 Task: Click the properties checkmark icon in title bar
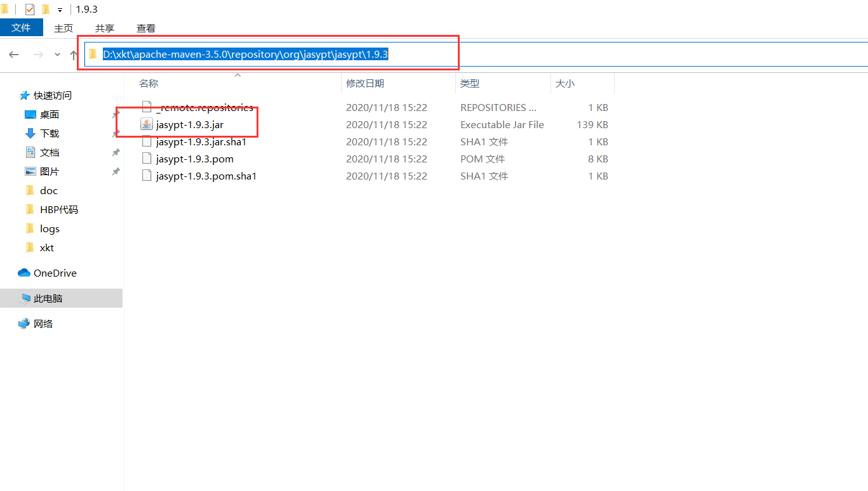30,10
